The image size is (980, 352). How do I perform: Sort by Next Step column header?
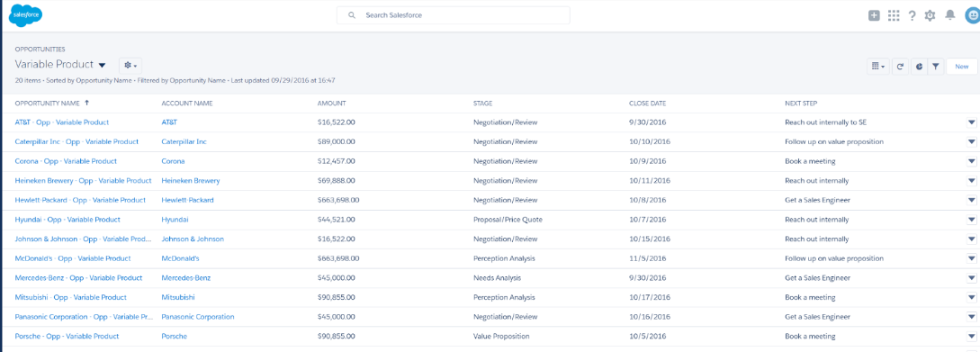(x=801, y=104)
